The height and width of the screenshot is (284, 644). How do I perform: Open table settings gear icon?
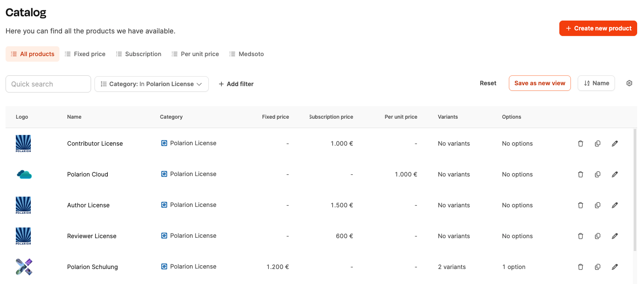click(x=629, y=84)
